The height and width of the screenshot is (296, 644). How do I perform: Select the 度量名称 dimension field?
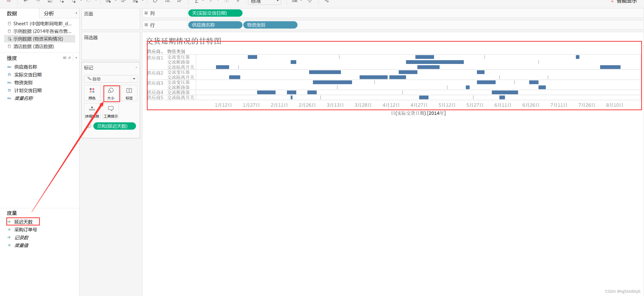pyautogui.click(x=23, y=98)
